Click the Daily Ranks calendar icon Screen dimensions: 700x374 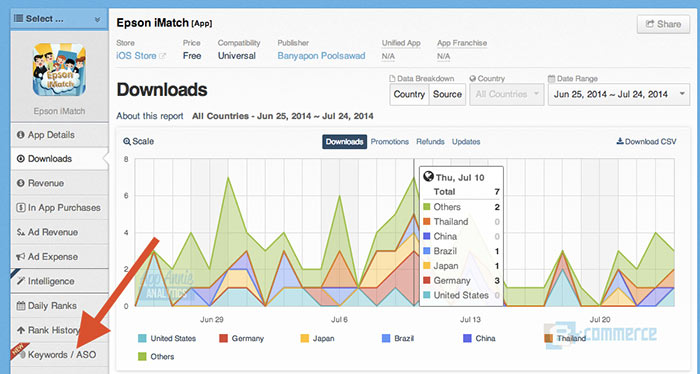click(x=21, y=306)
